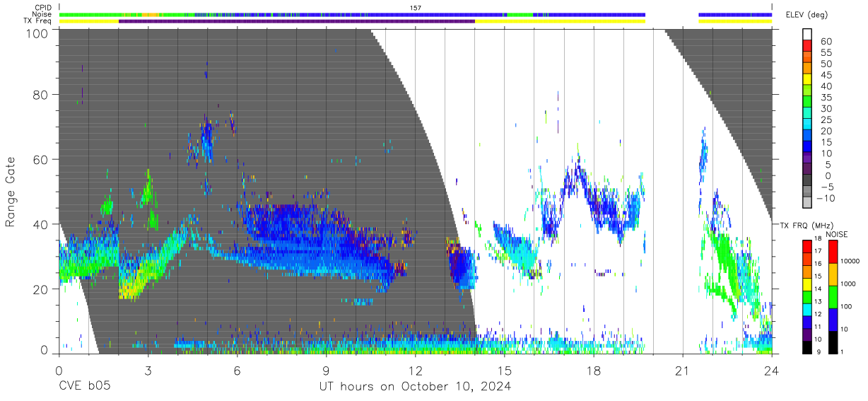The image size is (868, 401).
Task: Click the cyan 20–25 degree elevation swatch
Action: [807, 124]
